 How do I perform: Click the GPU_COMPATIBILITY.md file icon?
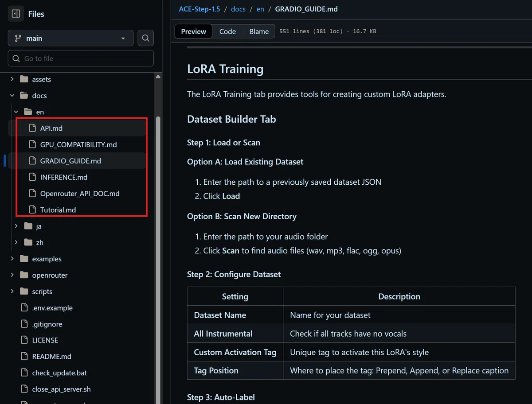point(32,144)
